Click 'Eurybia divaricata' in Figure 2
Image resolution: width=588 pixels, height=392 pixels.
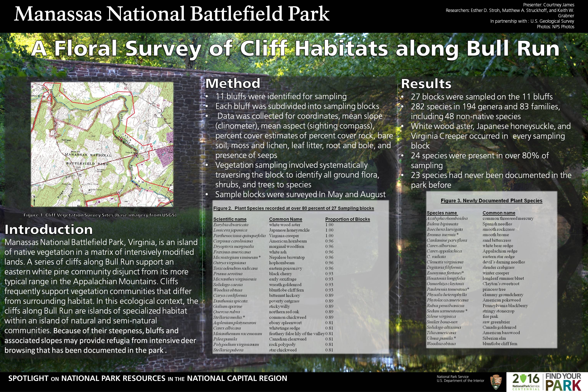pyautogui.click(x=231, y=225)
